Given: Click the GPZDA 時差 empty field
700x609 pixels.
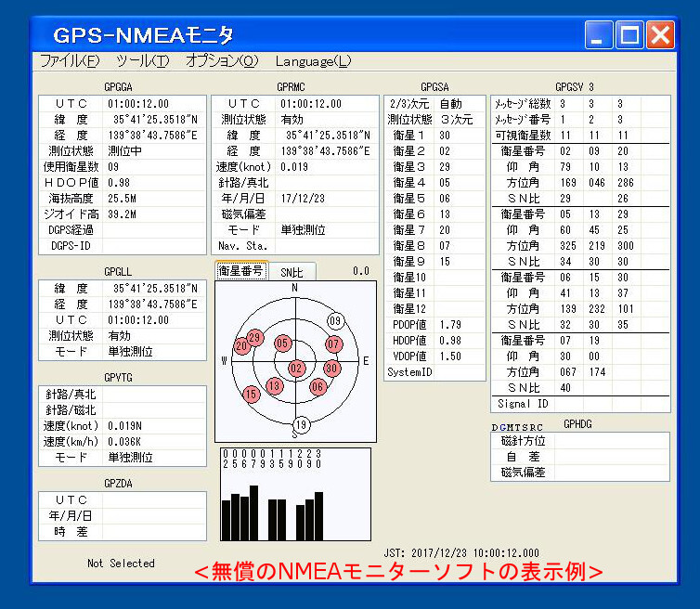Looking at the screenshot, I should [x=153, y=532].
